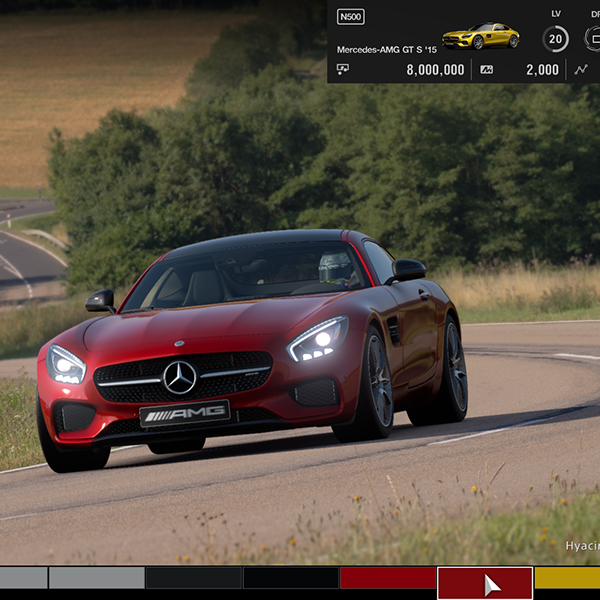Click the highlighted red paint swatch

pos(485,584)
